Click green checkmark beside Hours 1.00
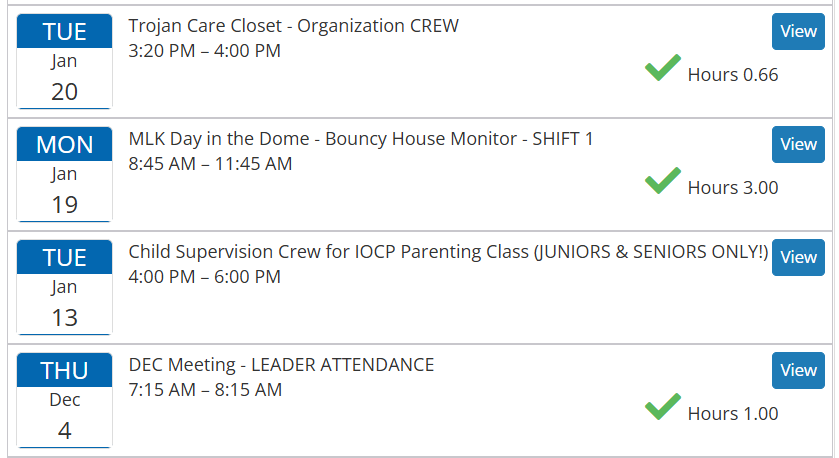Image resolution: width=839 pixels, height=458 pixels. pyautogui.click(x=662, y=409)
